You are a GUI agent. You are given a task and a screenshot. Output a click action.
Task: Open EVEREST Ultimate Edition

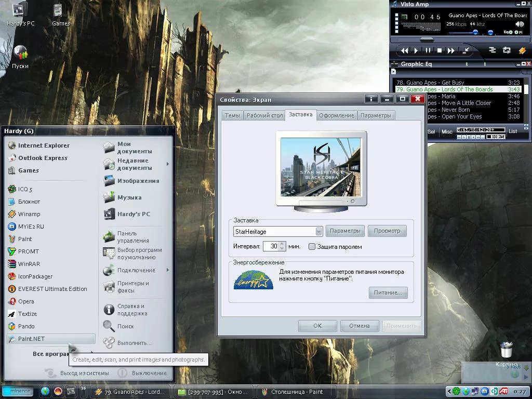47,289
